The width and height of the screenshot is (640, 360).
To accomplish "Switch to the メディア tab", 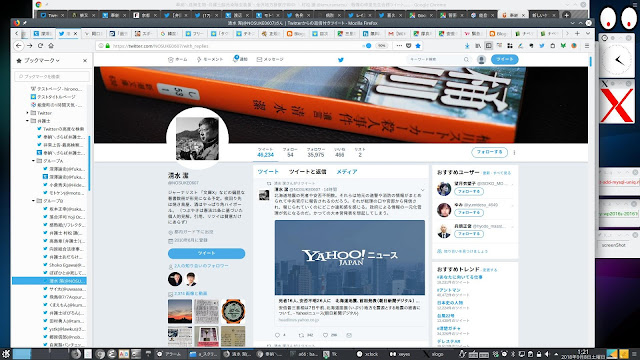I will 347,172.
